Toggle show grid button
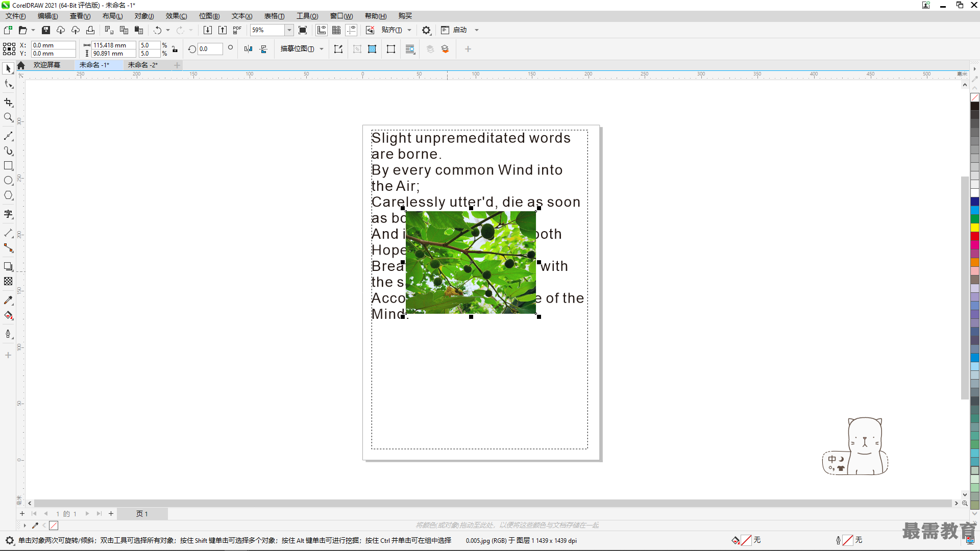 pyautogui.click(x=336, y=30)
